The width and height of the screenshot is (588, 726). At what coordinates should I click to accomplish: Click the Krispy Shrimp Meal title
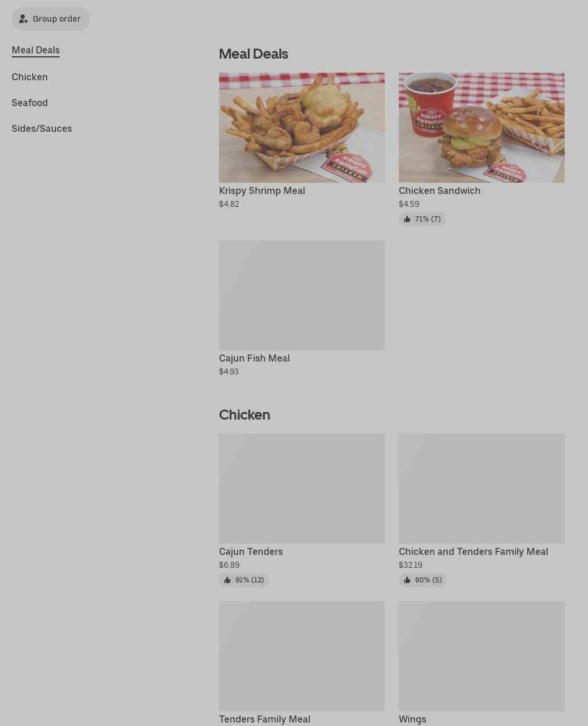(262, 191)
